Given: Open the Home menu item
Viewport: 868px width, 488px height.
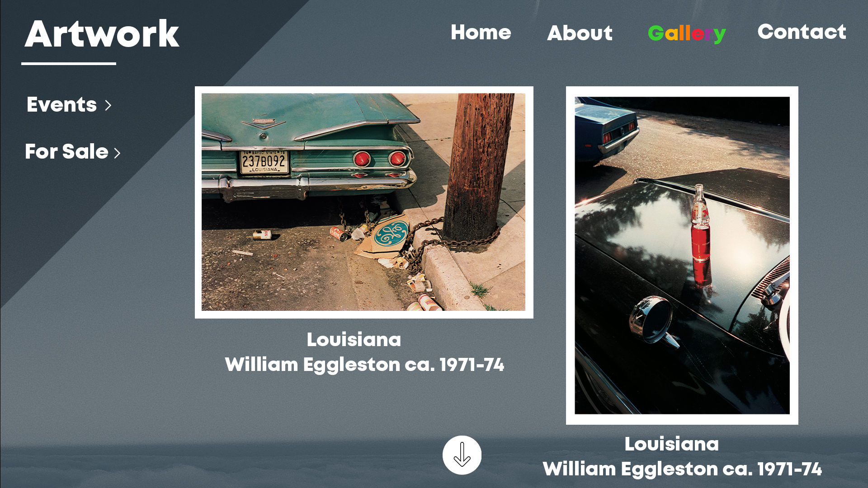Looking at the screenshot, I should 481,33.
